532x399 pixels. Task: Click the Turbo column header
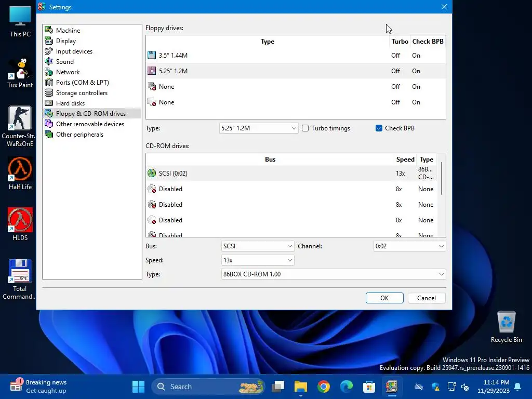tap(400, 42)
